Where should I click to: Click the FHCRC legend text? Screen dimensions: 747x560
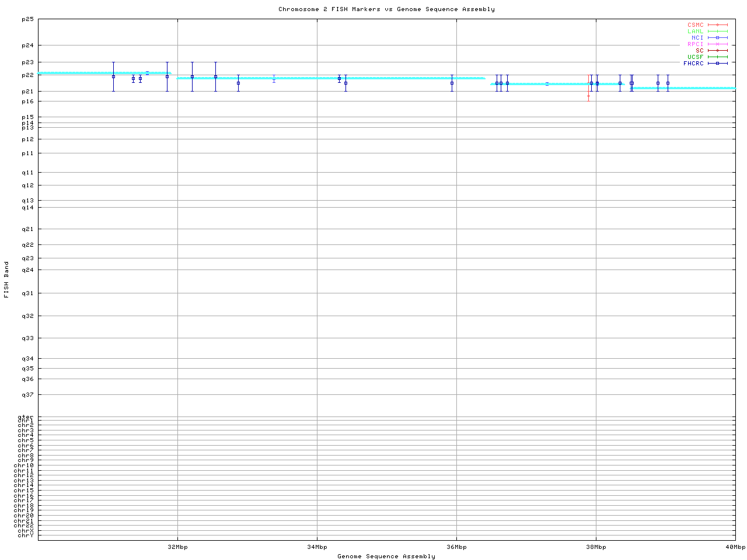tap(693, 64)
